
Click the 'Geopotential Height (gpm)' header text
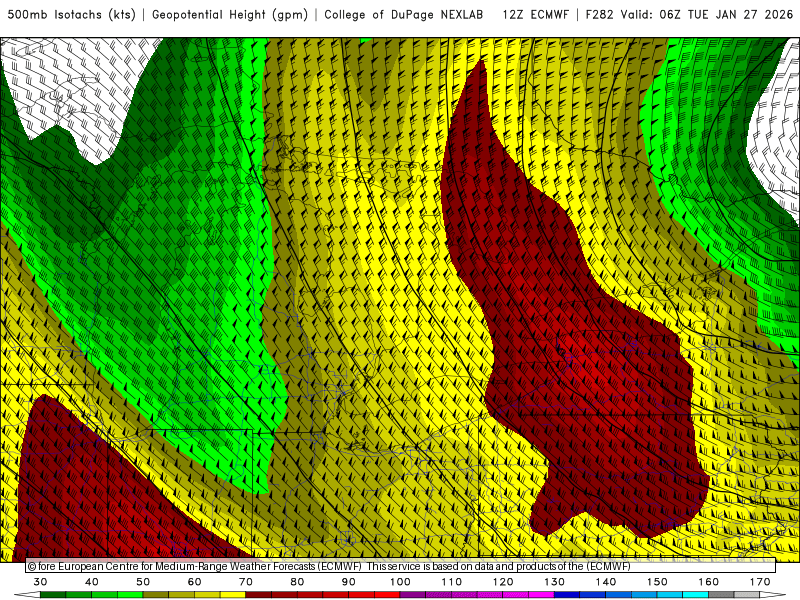(230, 15)
